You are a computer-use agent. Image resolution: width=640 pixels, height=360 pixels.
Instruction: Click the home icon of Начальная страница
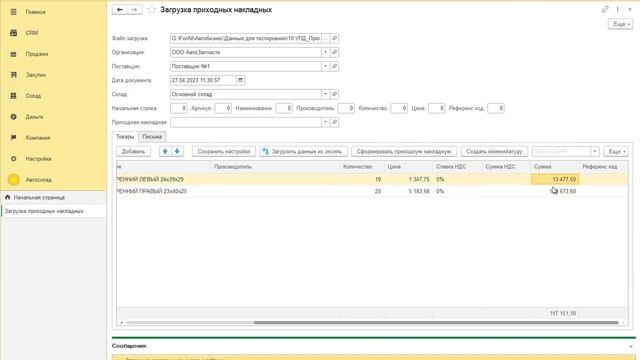tap(7, 197)
